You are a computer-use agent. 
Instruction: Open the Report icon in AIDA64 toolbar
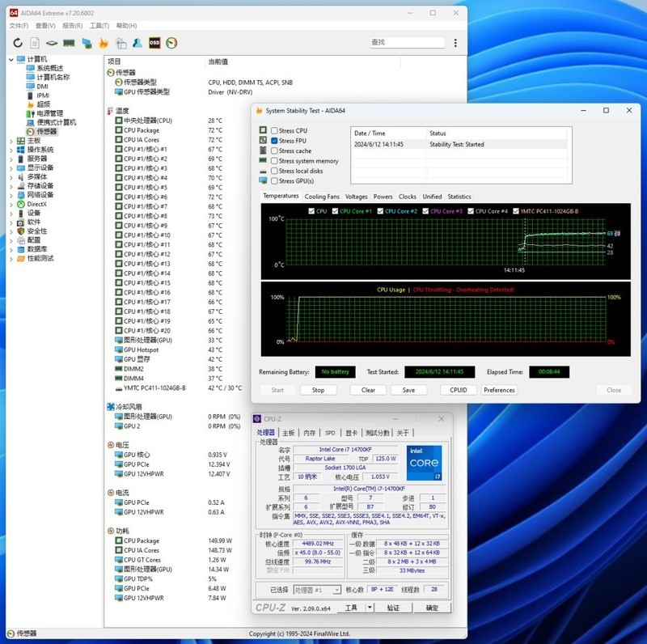[35, 43]
